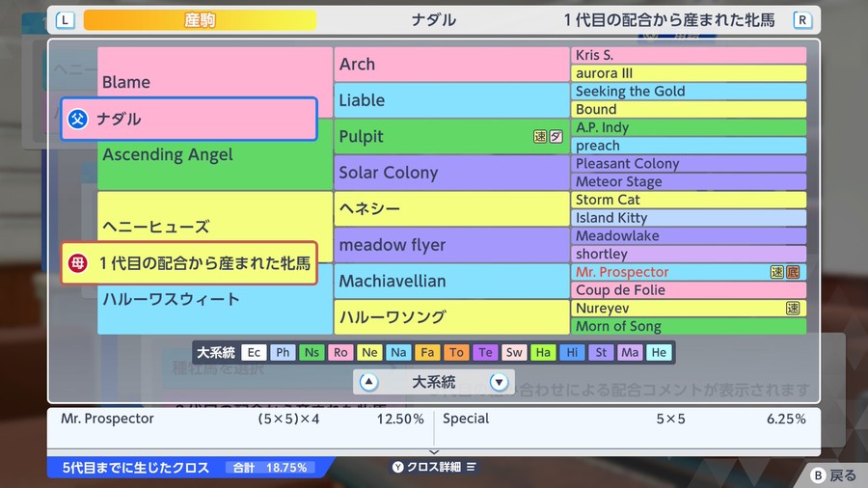This screenshot has width=868, height=488.
Task: Click the Ns lineage color swatch
Action: click(312, 352)
